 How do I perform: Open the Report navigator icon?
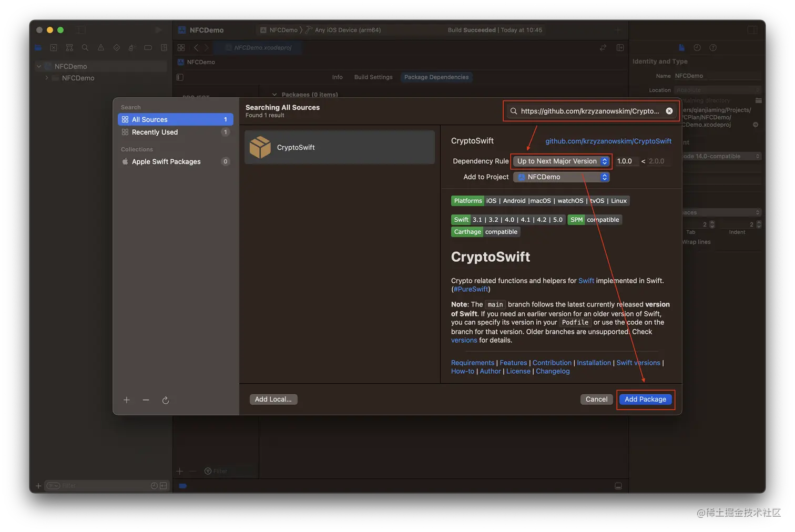pyautogui.click(x=164, y=48)
